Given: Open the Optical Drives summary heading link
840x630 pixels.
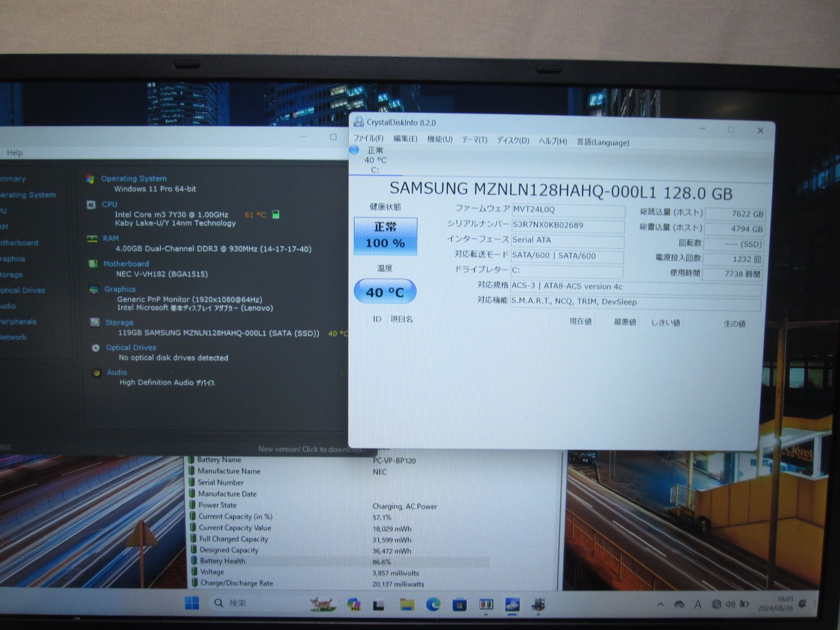Looking at the screenshot, I should 131,348.
